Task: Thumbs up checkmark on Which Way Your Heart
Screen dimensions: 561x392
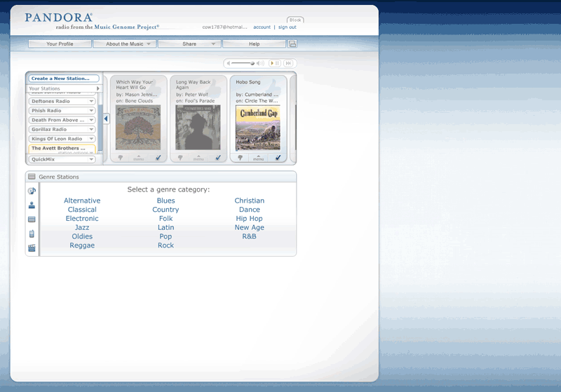Action: point(158,157)
